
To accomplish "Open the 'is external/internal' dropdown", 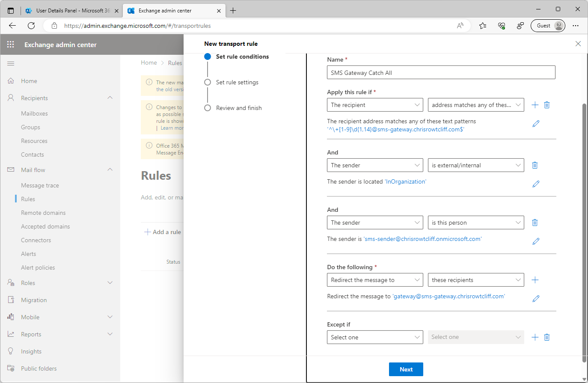I will [x=476, y=165].
